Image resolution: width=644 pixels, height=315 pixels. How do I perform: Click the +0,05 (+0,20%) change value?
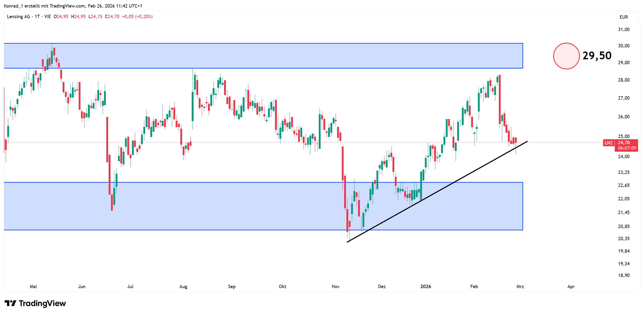pyautogui.click(x=137, y=17)
